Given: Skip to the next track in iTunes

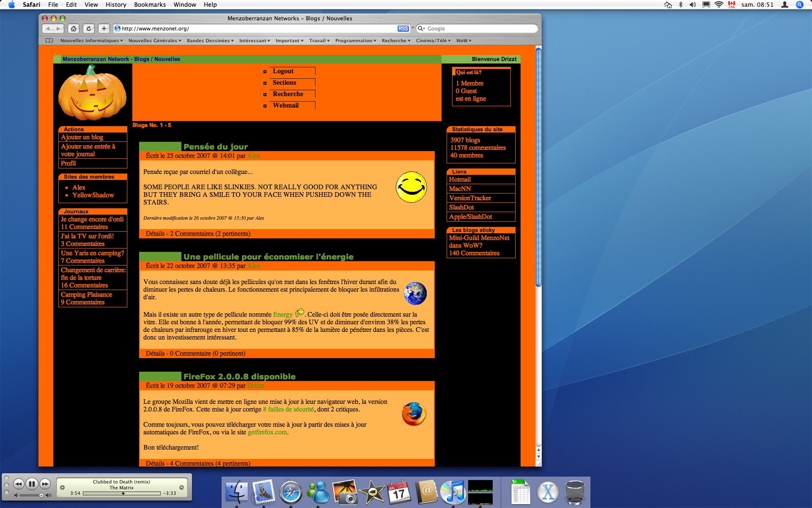Looking at the screenshot, I should pos(45,484).
